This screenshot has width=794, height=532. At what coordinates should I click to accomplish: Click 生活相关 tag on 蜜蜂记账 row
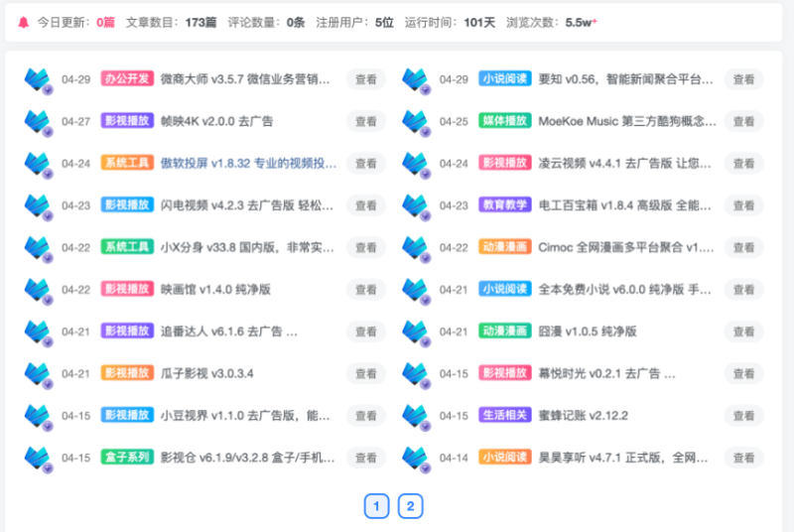point(505,415)
